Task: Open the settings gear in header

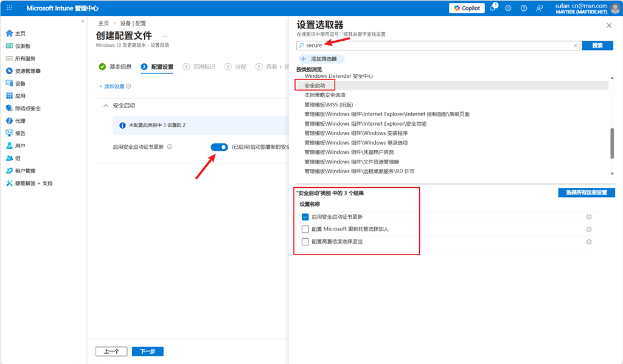Action: click(x=508, y=9)
